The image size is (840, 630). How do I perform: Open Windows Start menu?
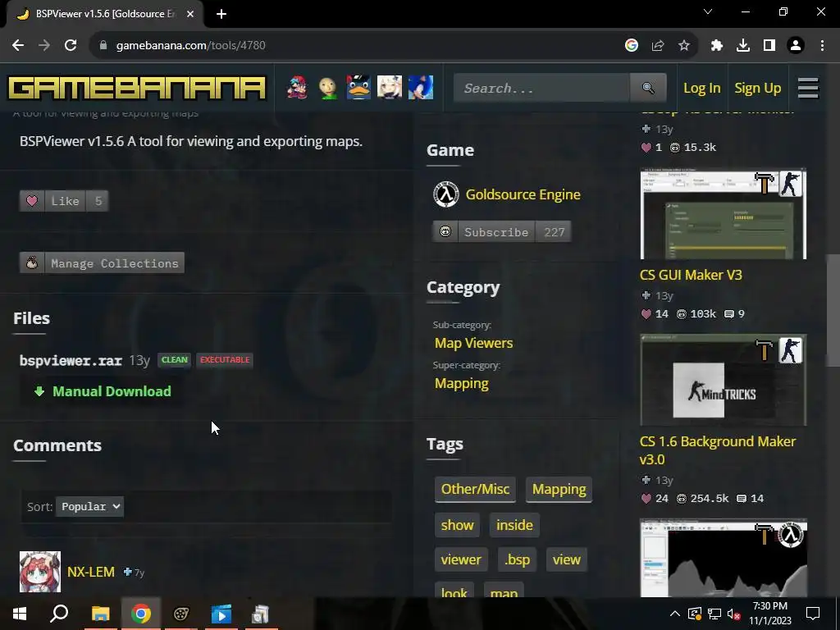pos(20,614)
